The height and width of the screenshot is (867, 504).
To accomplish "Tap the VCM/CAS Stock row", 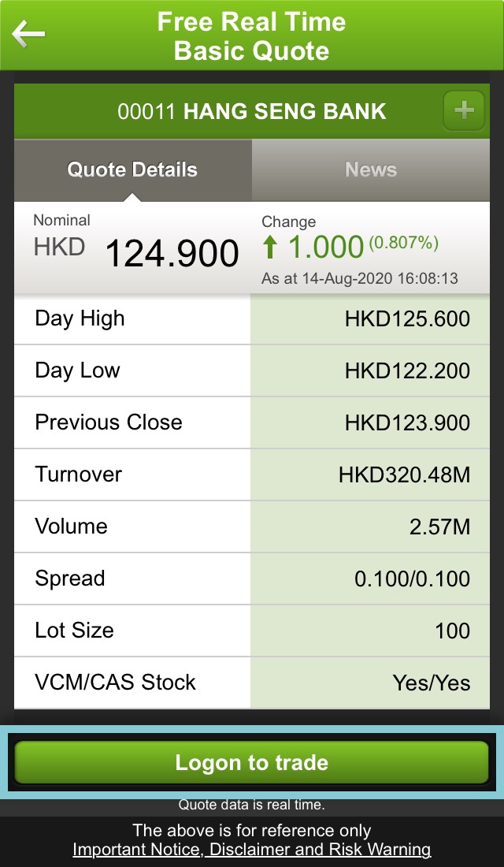I will point(252,683).
